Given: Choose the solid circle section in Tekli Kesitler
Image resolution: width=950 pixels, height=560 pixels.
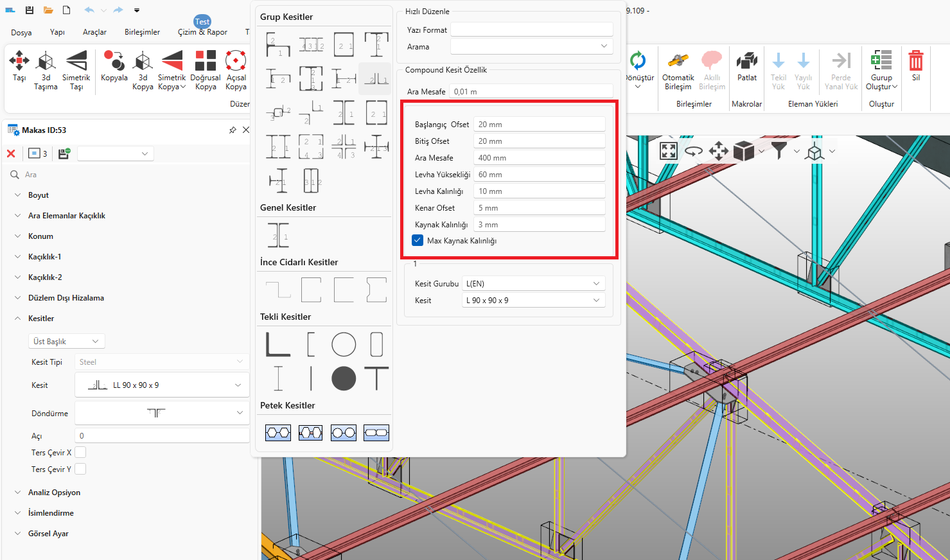Looking at the screenshot, I should click(344, 378).
